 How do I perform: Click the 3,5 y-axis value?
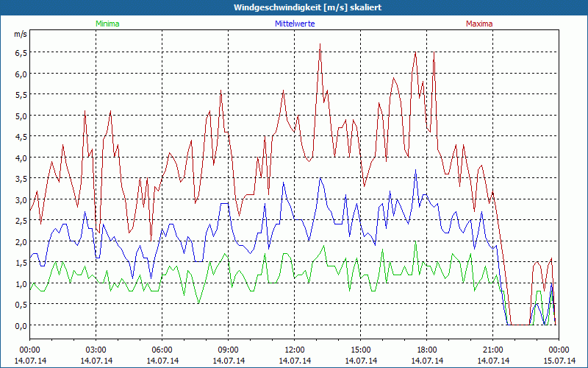click(x=21, y=179)
